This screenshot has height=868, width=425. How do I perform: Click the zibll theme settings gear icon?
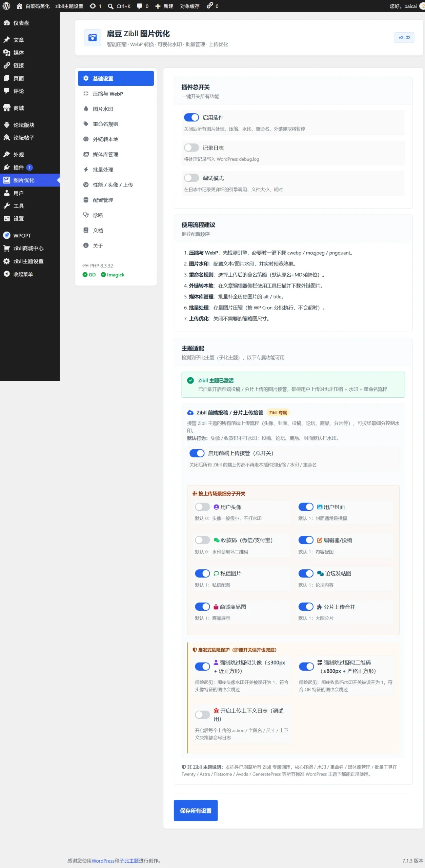click(7, 261)
